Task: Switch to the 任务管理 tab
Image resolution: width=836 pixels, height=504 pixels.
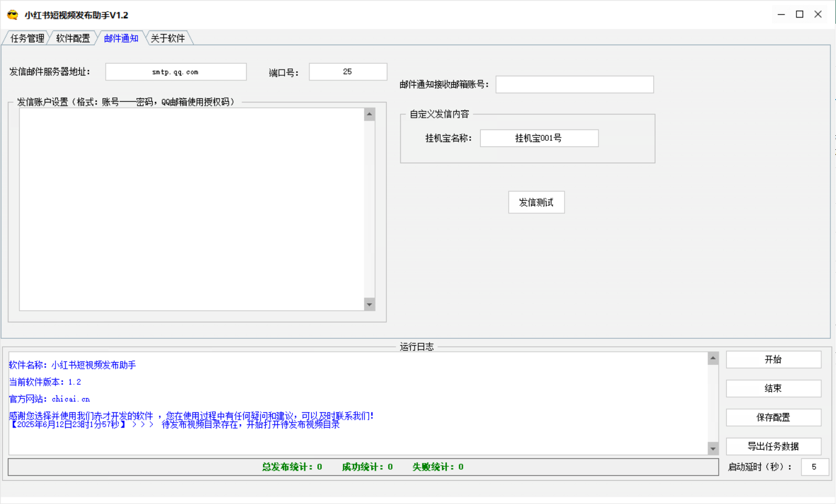Action: [x=27, y=38]
